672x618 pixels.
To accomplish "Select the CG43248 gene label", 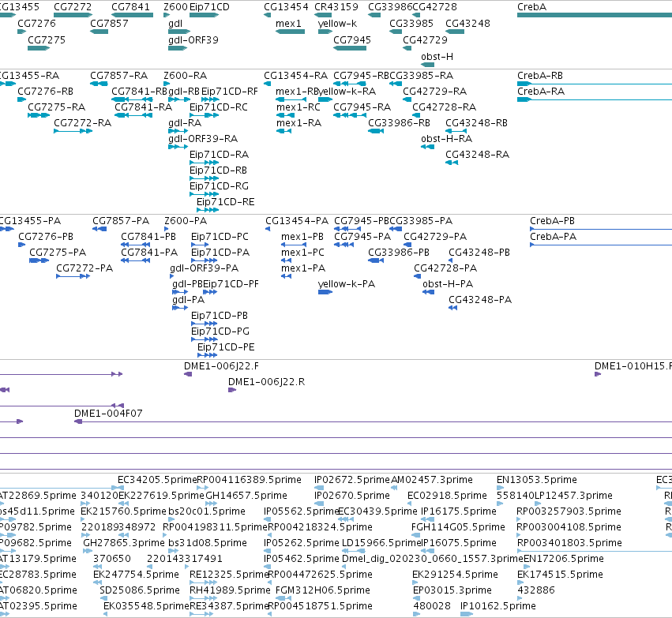I will [467, 24].
